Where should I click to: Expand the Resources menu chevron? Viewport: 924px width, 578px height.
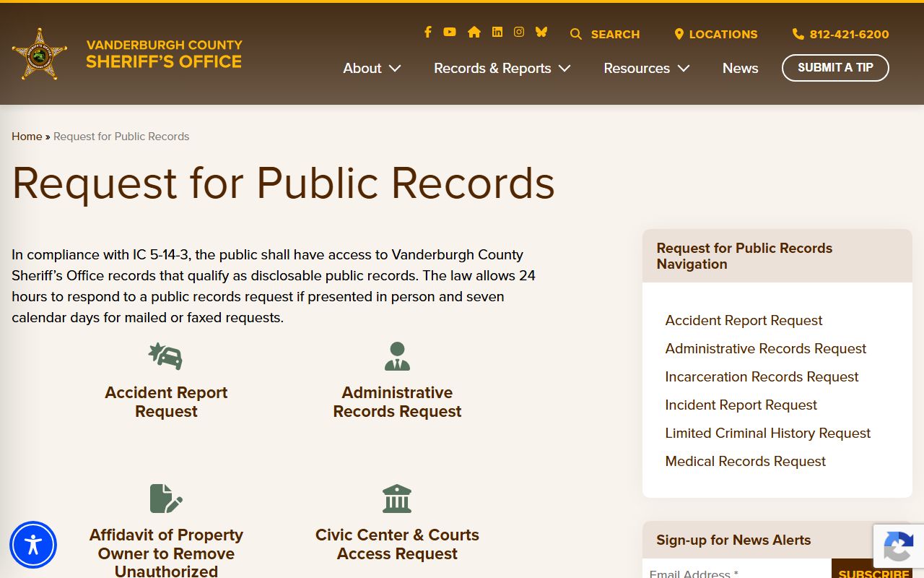click(x=684, y=69)
